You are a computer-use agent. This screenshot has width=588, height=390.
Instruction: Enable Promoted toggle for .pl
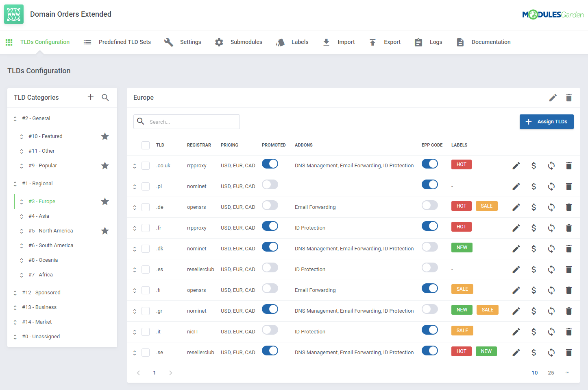[x=270, y=185]
